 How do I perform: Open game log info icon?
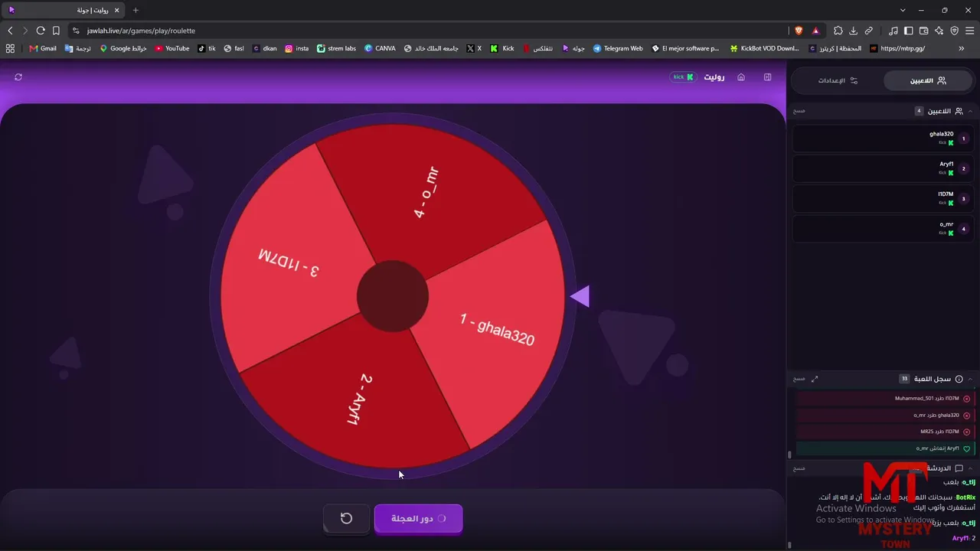[x=959, y=379]
